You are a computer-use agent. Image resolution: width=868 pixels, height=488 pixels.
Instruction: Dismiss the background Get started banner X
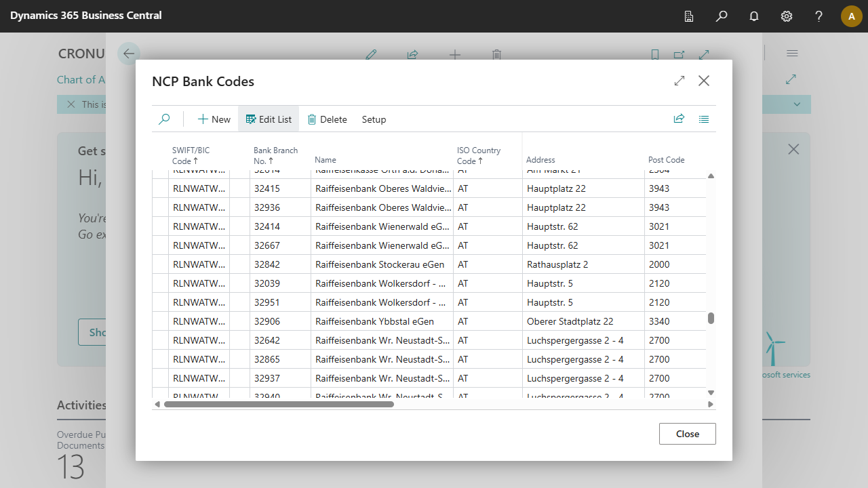(793, 149)
